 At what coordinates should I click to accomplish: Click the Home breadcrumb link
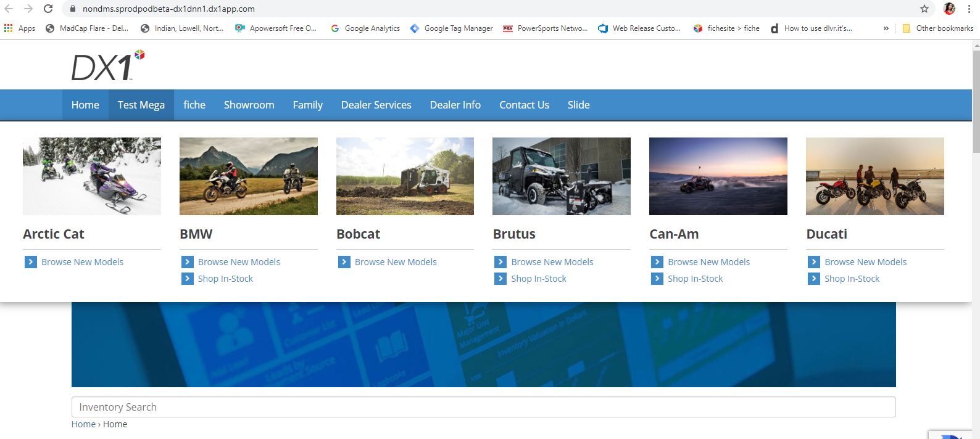83,424
